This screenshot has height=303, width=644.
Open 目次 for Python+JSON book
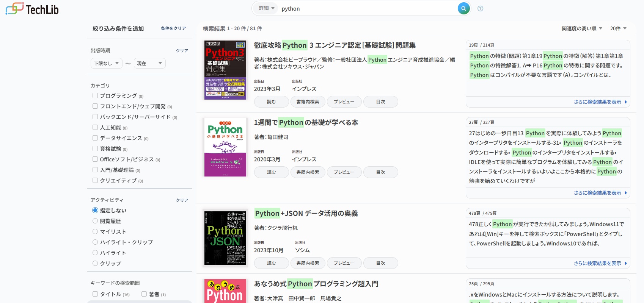tap(380, 263)
